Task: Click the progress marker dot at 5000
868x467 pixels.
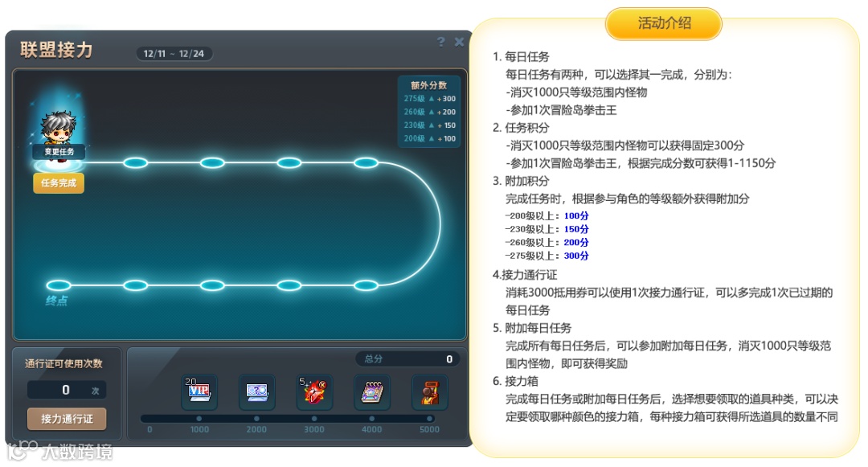Action: (x=429, y=419)
